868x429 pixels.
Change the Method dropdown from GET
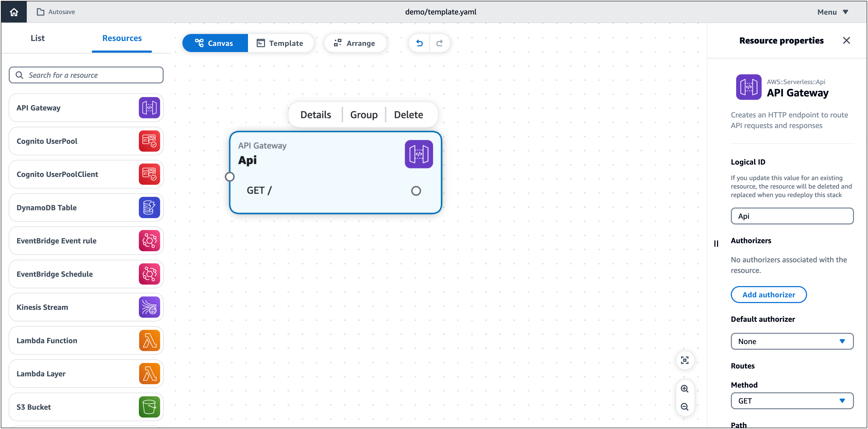point(792,401)
